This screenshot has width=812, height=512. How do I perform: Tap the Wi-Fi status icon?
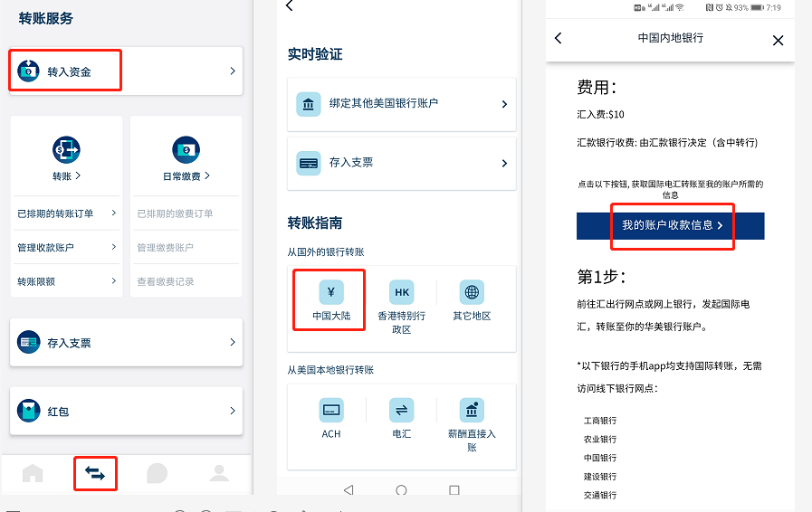click(x=680, y=7)
